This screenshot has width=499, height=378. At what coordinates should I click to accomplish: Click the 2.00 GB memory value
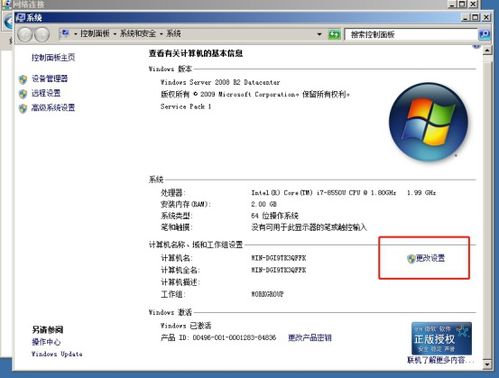[264, 204]
